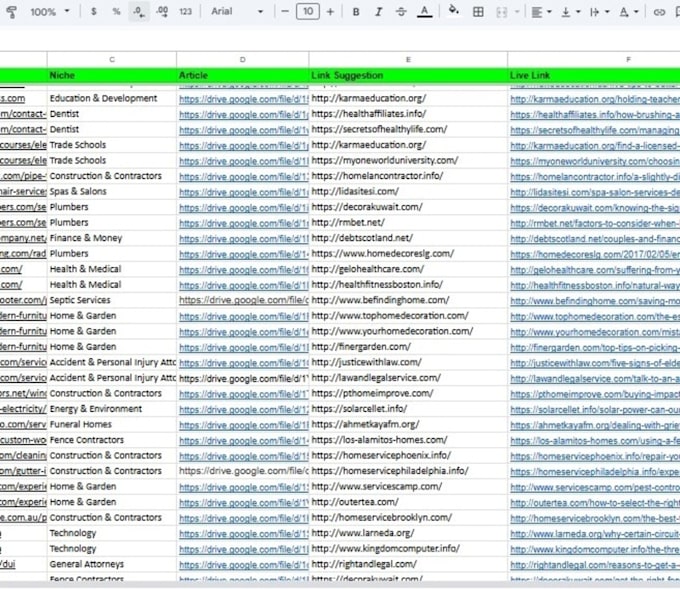680x589 pixels.
Task: Select column D header
Action: 242,59
